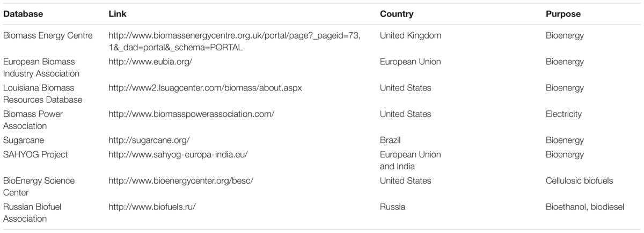
Task: Open the bioenergycenter.org/besc link
Action: [181, 181]
